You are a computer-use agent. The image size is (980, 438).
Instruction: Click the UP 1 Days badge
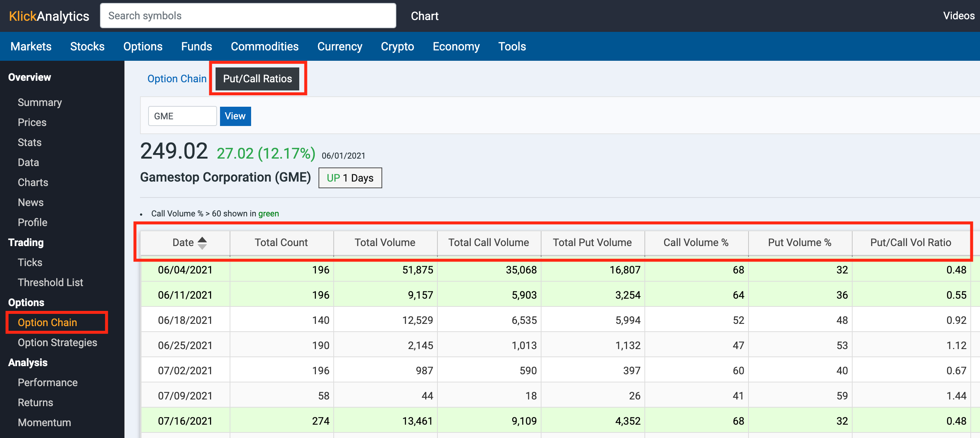(x=350, y=178)
